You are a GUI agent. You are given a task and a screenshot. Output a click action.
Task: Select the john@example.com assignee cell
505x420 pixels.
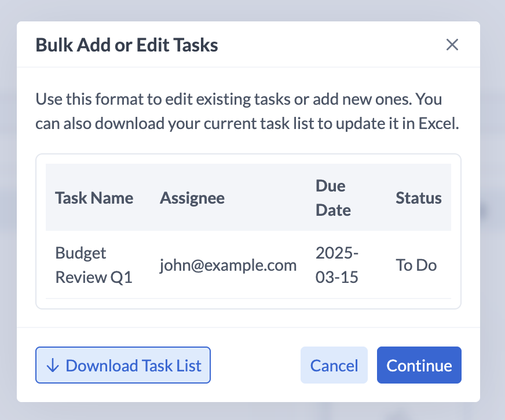[228, 265]
